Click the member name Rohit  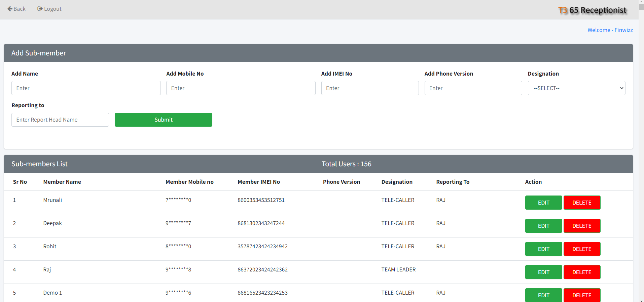coord(50,246)
